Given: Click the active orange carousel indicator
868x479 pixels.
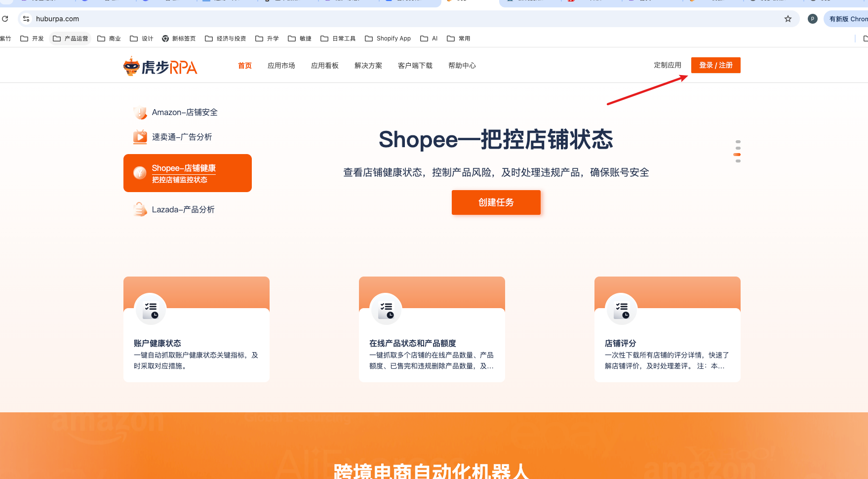Looking at the screenshot, I should pyautogui.click(x=737, y=155).
